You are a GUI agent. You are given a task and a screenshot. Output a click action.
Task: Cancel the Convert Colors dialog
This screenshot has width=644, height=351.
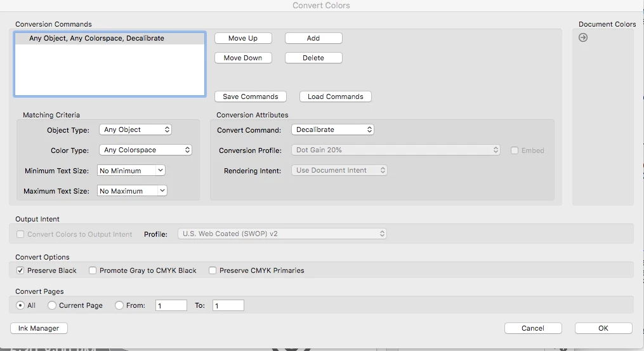[533, 328]
